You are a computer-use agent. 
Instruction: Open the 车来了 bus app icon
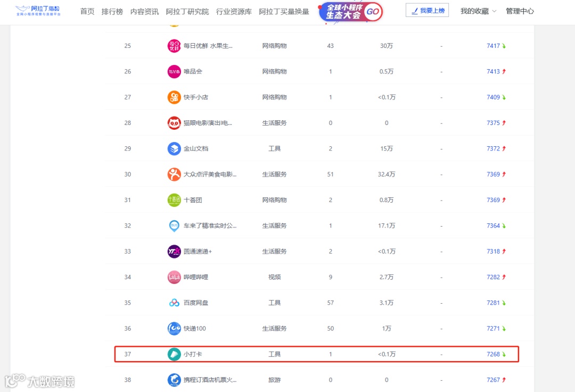coord(174,226)
